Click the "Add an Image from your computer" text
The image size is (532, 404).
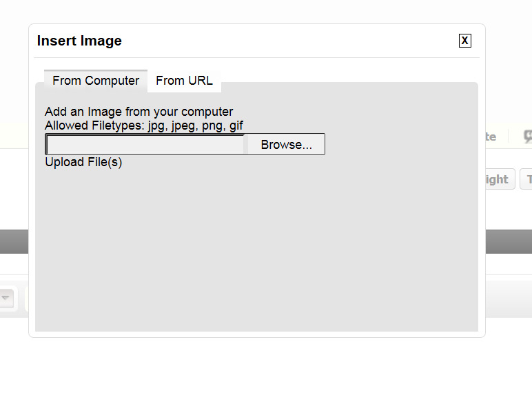click(139, 112)
